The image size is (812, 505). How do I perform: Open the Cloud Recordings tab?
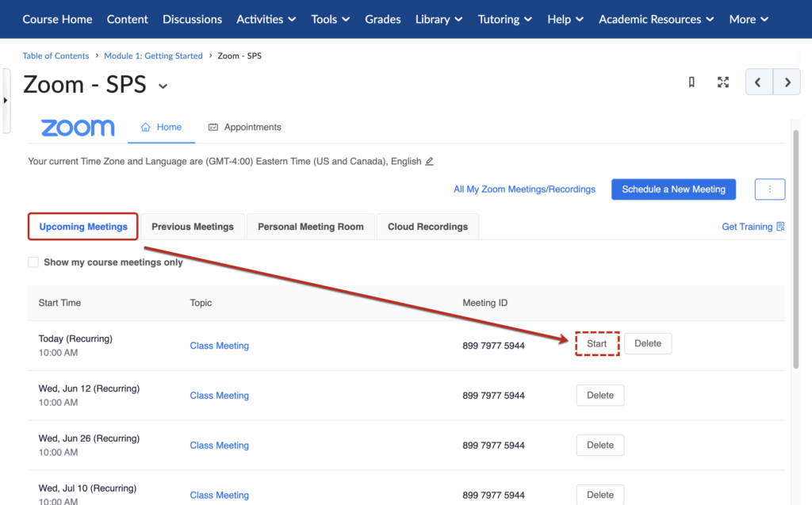pos(427,226)
